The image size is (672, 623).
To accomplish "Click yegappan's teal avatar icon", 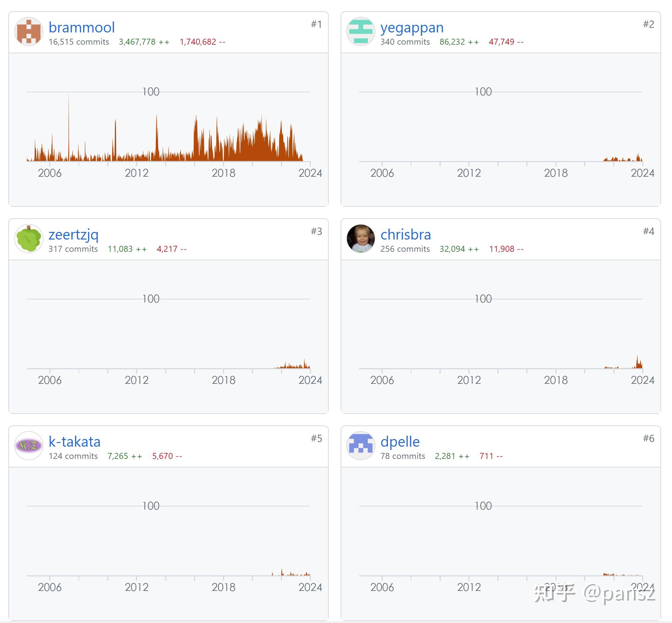I will pyautogui.click(x=360, y=32).
